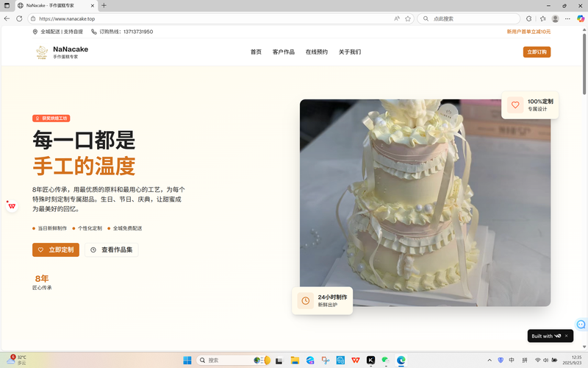Click the 立即订购 button in header
The width and height of the screenshot is (588, 368).
tap(537, 52)
